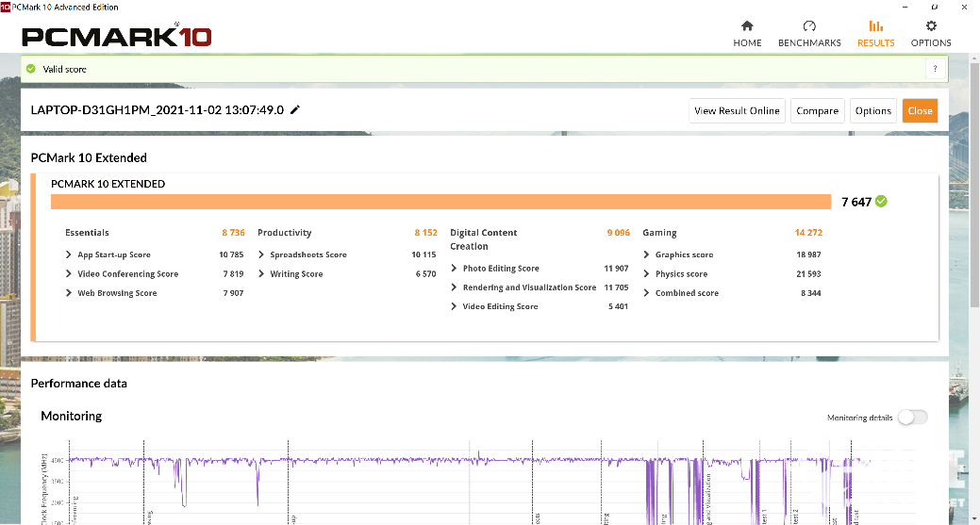Click the Compare button
Viewport: 980px width, 525px height.
click(x=817, y=110)
